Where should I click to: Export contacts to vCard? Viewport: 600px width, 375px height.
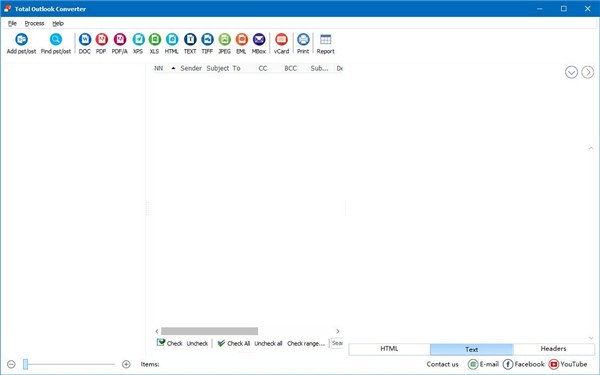pyautogui.click(x=281, y=44)
